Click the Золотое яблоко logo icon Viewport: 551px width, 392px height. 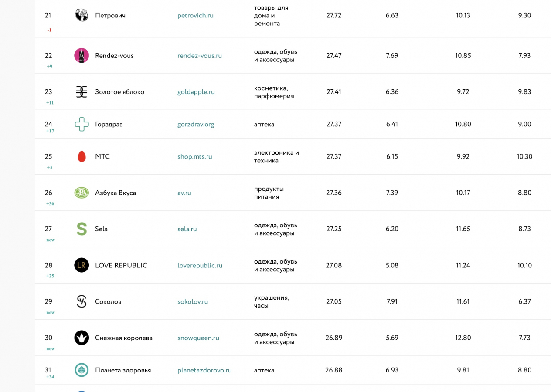(82, 92)
